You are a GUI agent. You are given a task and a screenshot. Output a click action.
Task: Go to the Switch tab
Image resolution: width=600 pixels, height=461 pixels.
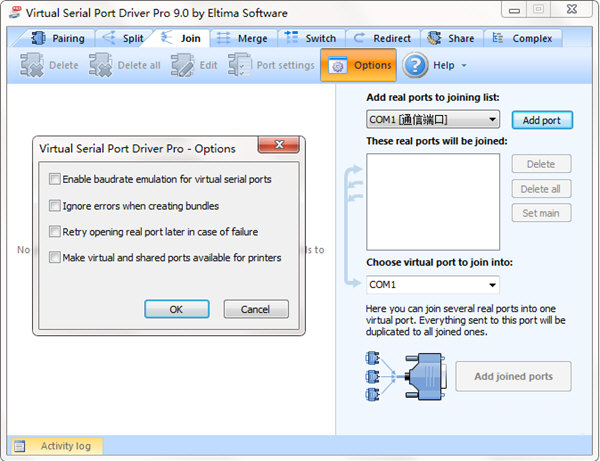[x=311, y=38]
